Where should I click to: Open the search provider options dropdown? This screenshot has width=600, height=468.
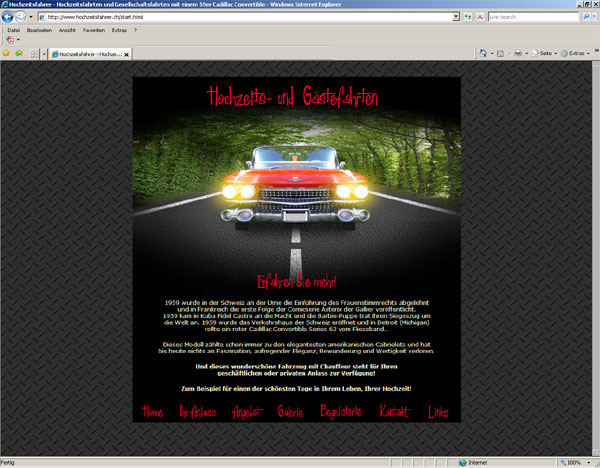click(x=594, y=17)
